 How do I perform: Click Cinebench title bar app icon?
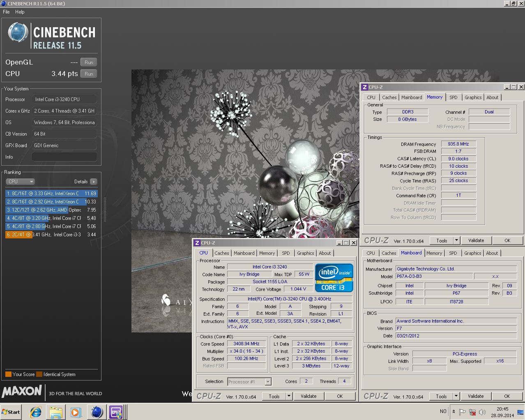(3, 3)
